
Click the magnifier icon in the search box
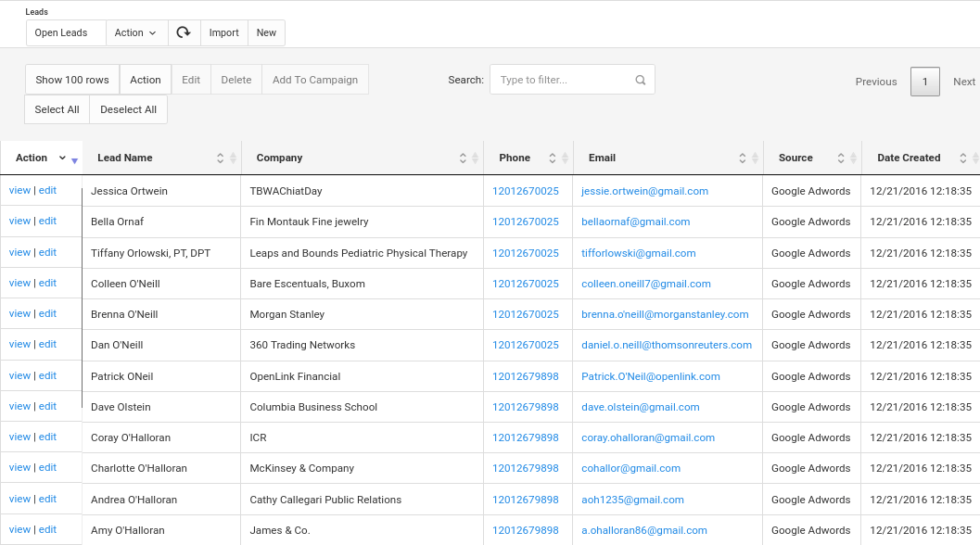(640, 80)
